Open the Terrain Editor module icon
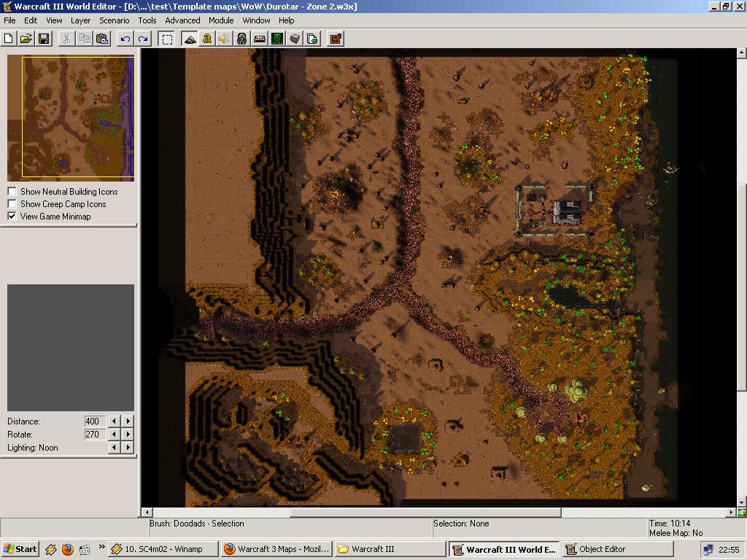 [190, 39]
